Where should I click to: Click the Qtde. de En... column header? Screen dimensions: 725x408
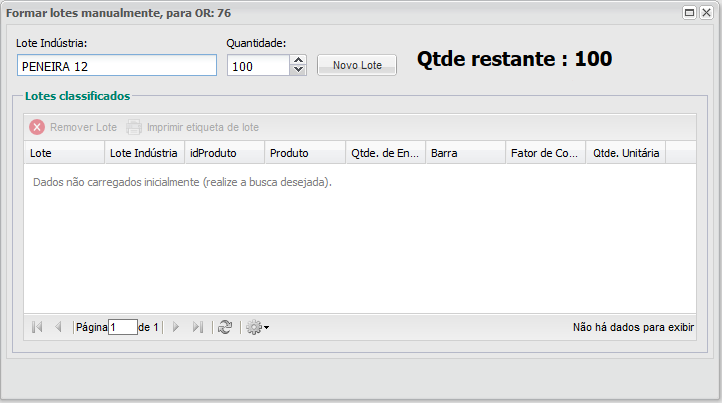[386, 154]
